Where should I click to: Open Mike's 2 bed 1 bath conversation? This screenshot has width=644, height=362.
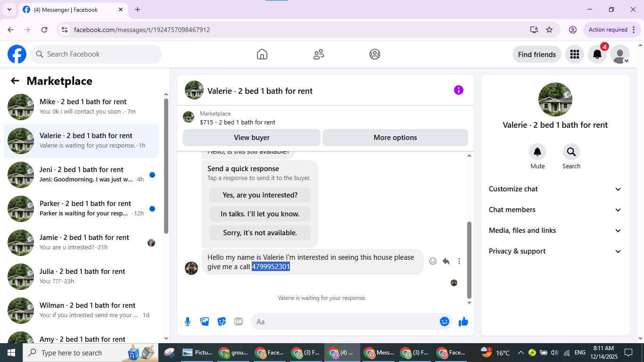[81, 107]
